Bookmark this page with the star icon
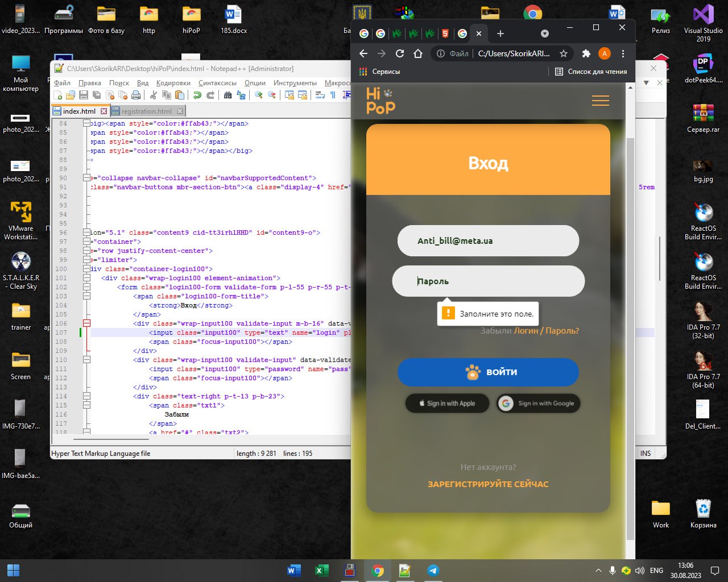Viewport: 728px width, 582px height. [564, 53]
